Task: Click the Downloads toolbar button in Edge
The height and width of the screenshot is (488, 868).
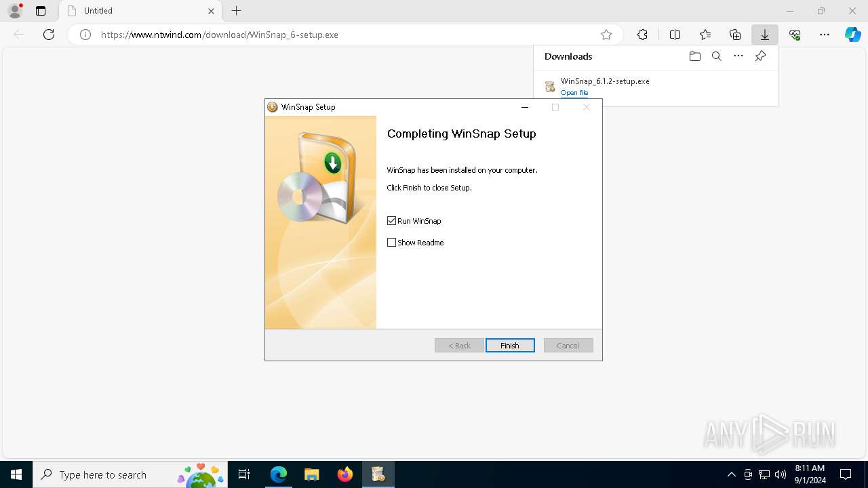Action: pos(764,35)
